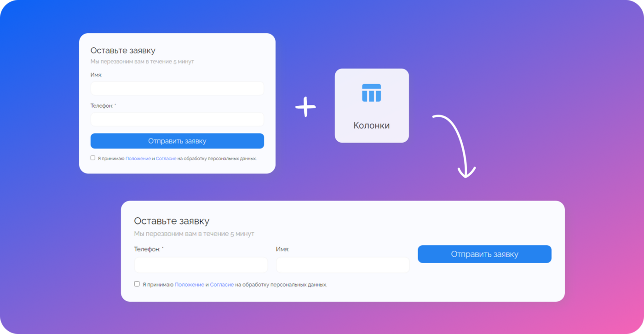Click Отправить заявку button in the upper form

177,141
